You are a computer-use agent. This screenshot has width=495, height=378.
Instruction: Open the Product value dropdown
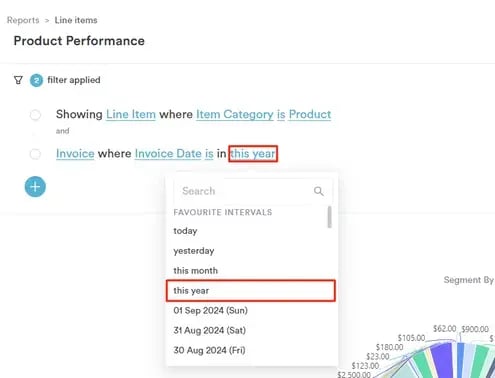click(x=310, y=114)
